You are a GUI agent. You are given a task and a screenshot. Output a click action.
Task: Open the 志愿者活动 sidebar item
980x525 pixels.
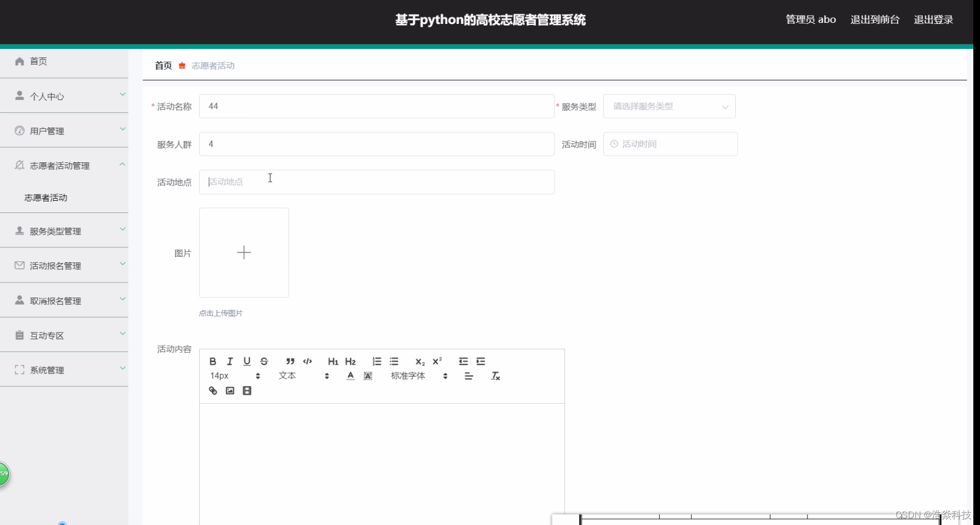(45, 197)
